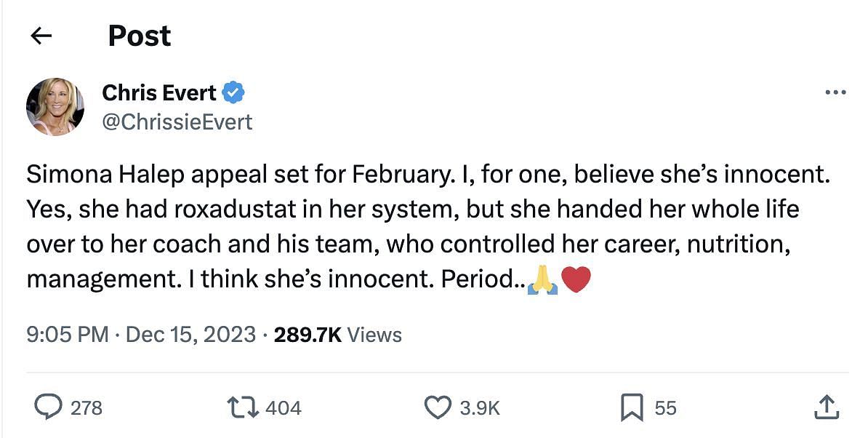Click the red heart emoji in the post

576,280
